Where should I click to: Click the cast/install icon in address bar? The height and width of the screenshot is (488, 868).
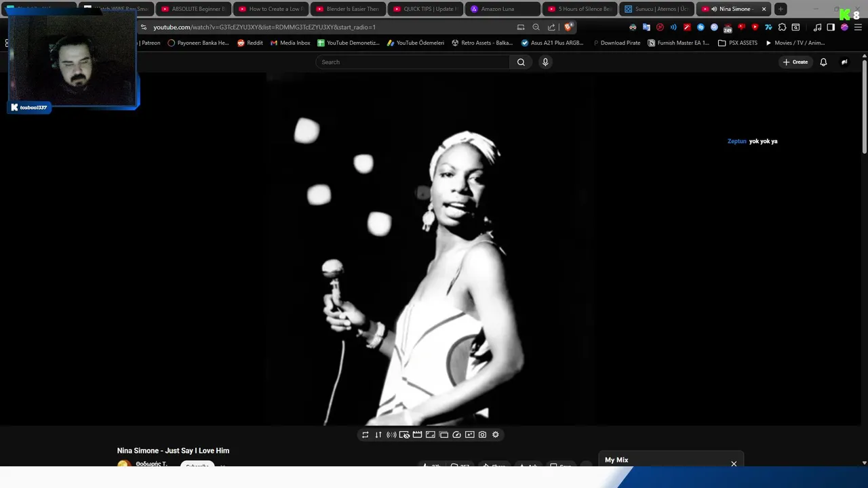[x=521, y=27]
